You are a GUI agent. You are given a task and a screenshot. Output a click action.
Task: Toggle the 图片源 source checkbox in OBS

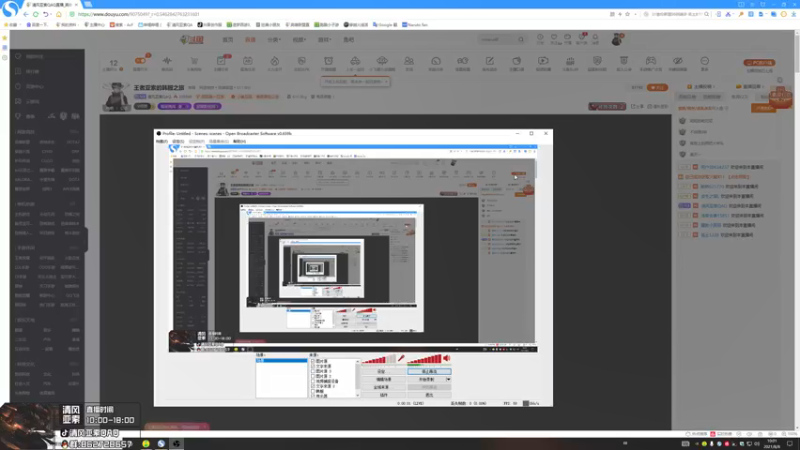point(313,361)
